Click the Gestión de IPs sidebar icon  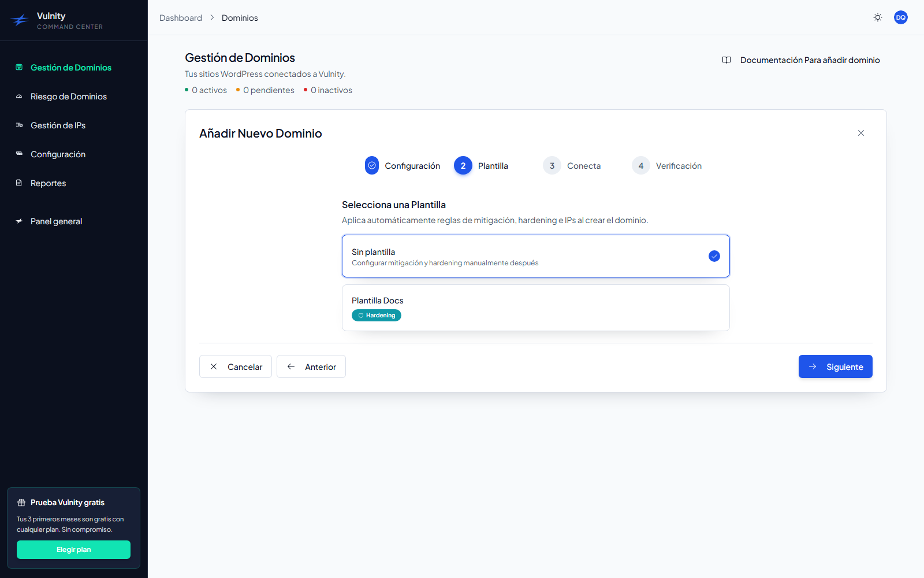tap(19, 125)
